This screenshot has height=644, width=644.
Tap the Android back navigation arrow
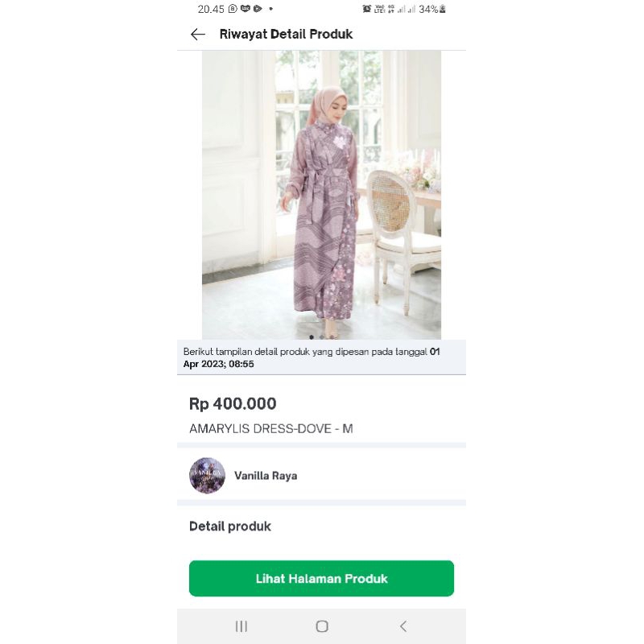coord(403,625)
